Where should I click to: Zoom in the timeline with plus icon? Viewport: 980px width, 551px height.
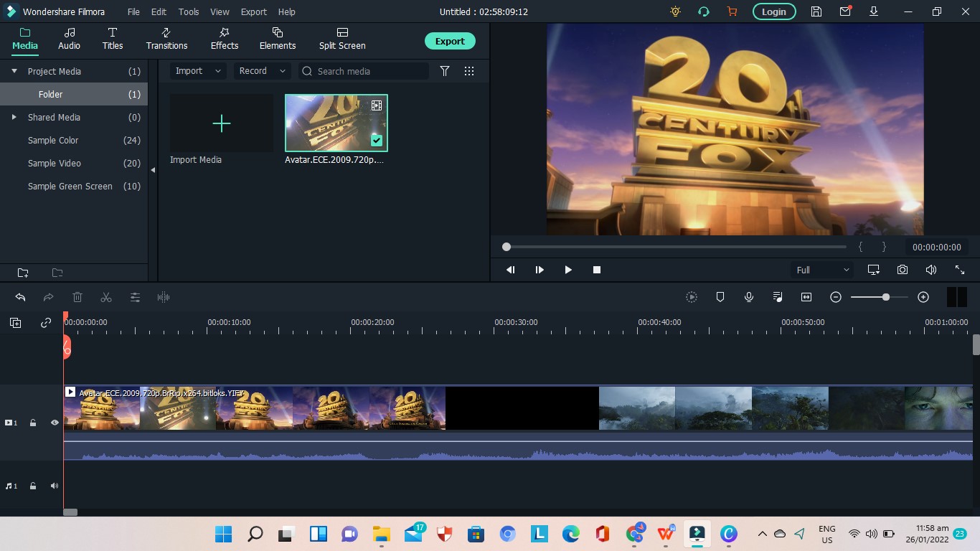click(923, 297)
